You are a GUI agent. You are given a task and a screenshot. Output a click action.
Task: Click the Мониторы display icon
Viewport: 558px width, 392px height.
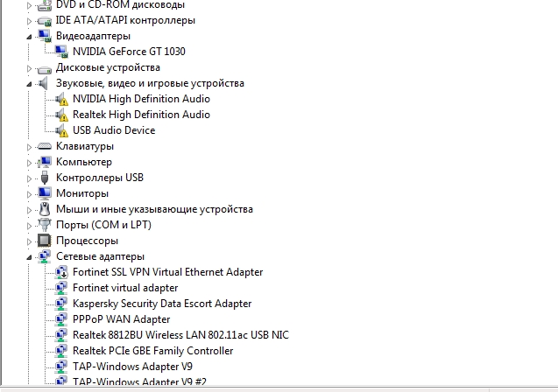click(x=45, y=193)
